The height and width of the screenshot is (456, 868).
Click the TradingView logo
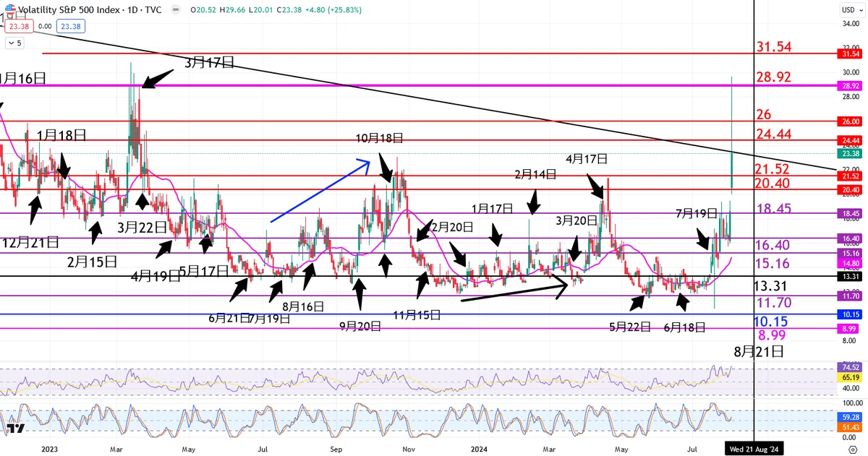pos(17,429)
